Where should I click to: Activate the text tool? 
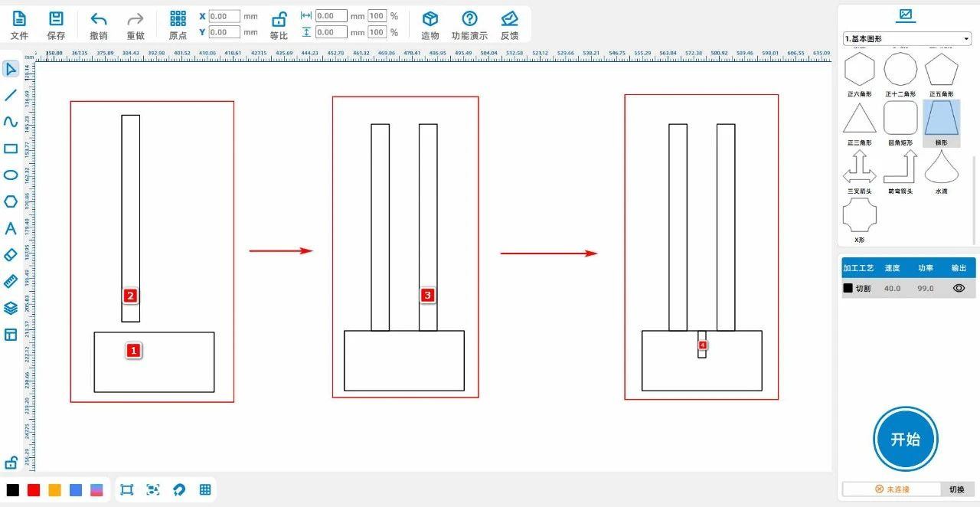pyautogui.click(x=11, y=228)
